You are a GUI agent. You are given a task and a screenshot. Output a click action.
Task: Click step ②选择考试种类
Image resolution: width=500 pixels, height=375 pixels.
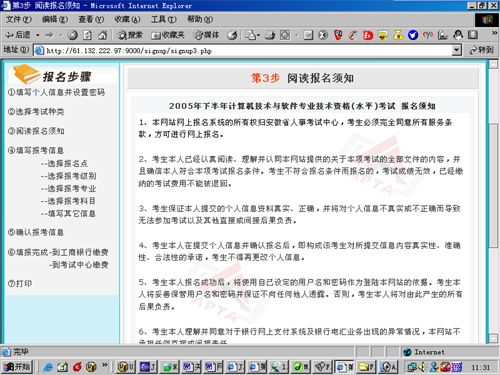point(36,112)
